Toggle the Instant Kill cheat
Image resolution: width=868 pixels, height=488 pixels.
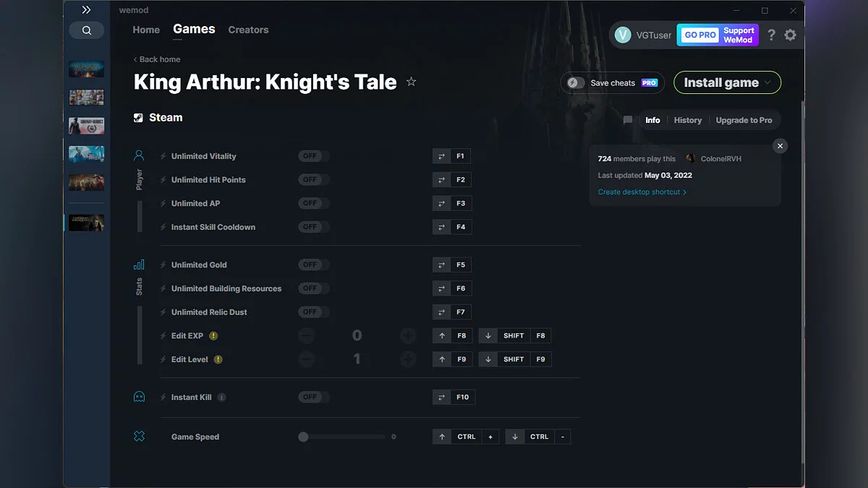pos(312,396)
